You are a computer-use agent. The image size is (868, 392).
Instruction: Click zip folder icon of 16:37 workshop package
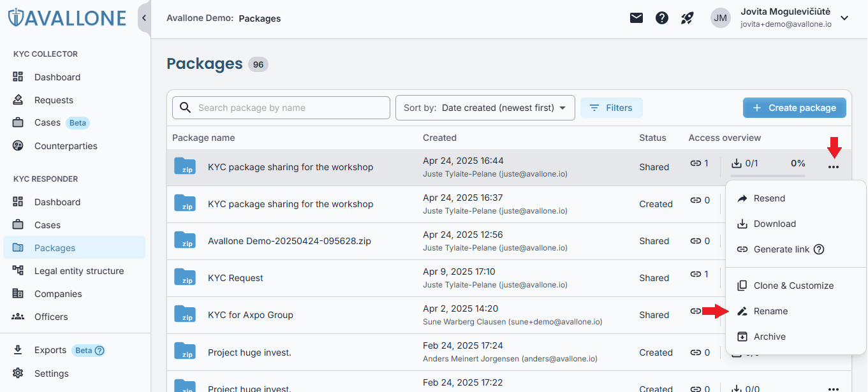[185, 203]
